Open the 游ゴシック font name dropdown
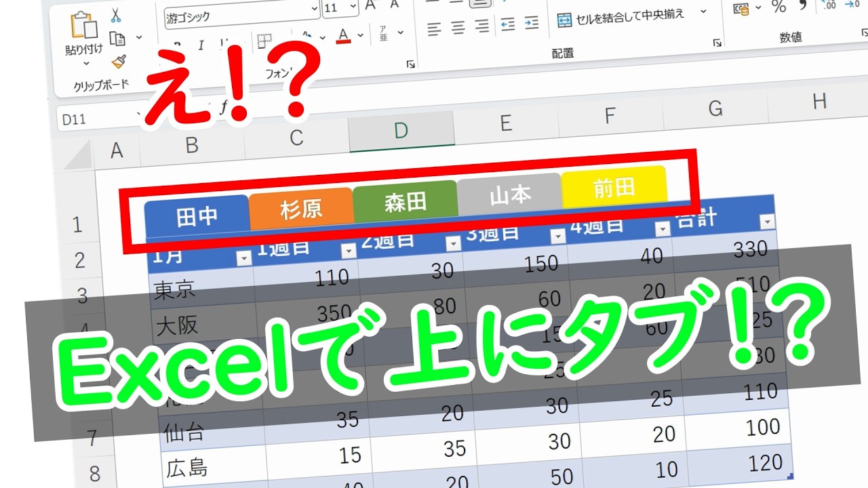Viewport: 868px width, 488px height. [x=314, y=10]
